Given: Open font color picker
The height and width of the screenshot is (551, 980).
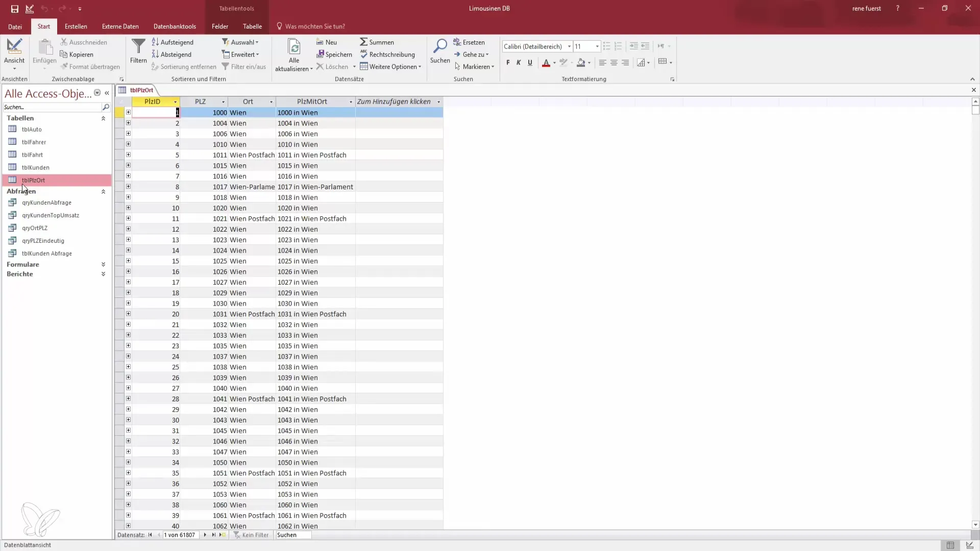Looking at the screenshot, I should (x=554, y=63).
